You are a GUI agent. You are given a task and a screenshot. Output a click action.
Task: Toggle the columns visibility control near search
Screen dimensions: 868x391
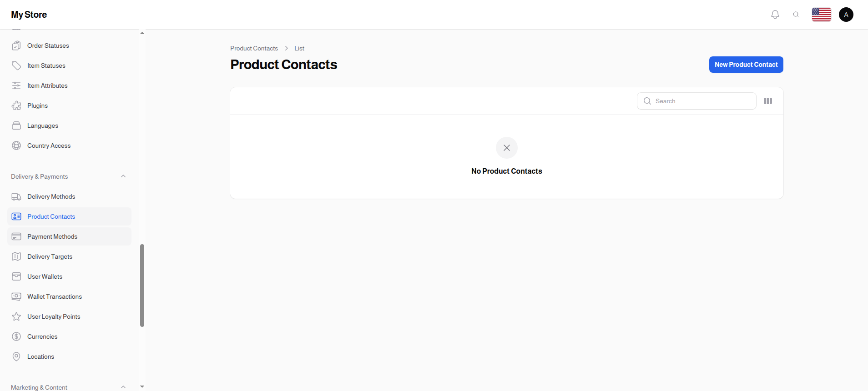[x=768, y=100]
